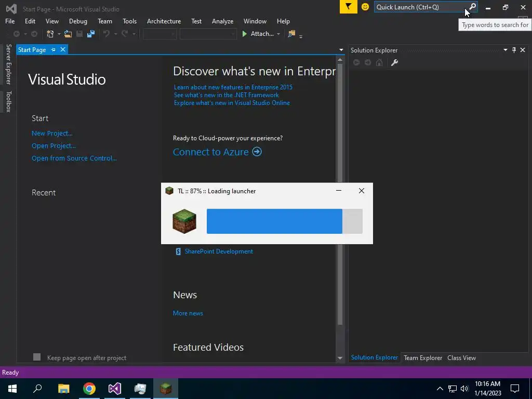Image resolution: width=532 pixels, height=399 pixels.
Task: Open the Debug menu
Action: (78, 21)
